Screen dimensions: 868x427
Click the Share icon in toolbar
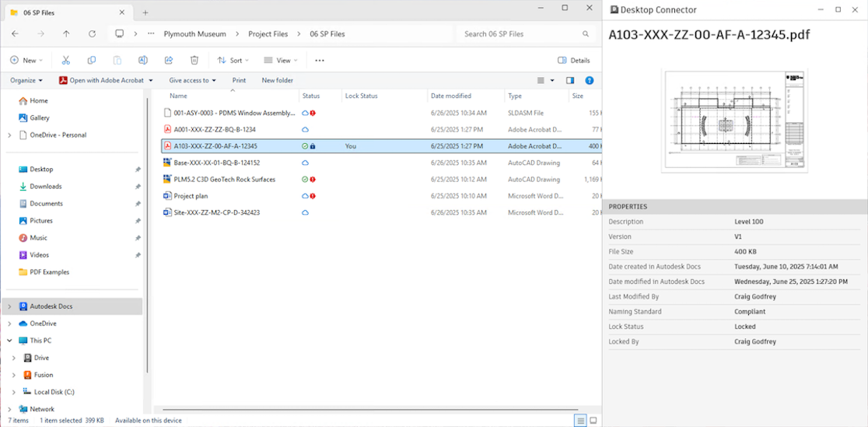click(x=169, y=61)
